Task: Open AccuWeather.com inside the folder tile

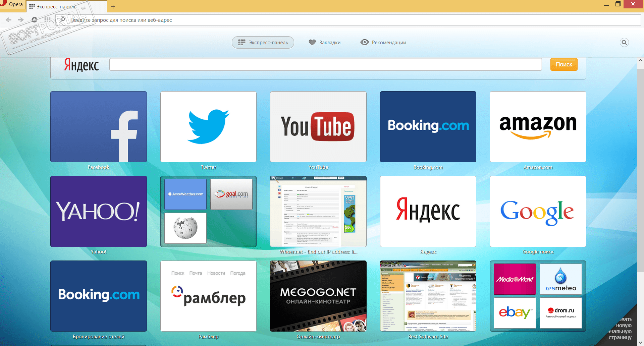Action: point(185,194)
